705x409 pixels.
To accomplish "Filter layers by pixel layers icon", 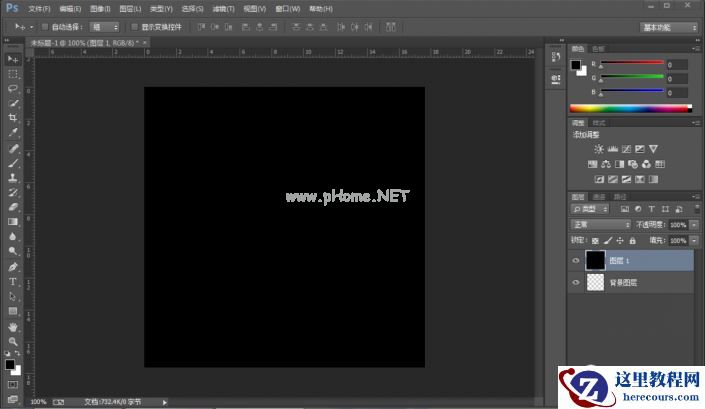I will 625,209.
